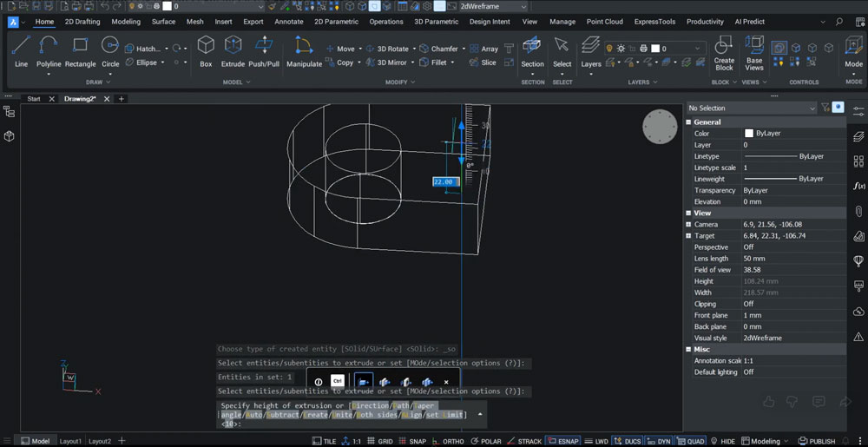Click the ByLayer color swatch in properties
Image resolution: width=868 pixels, height=447 pixels.
[x=749, y=134]
